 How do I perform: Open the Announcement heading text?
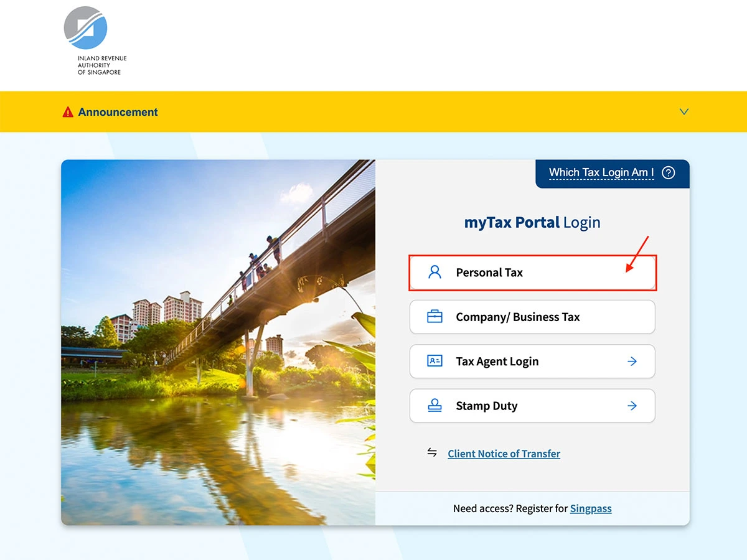118,112
